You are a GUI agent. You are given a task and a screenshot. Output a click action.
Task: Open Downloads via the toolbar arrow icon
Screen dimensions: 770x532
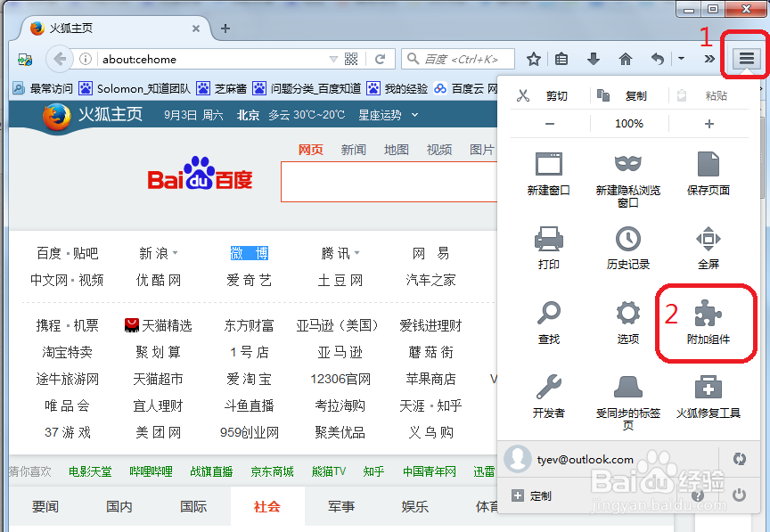click(593, 59)
